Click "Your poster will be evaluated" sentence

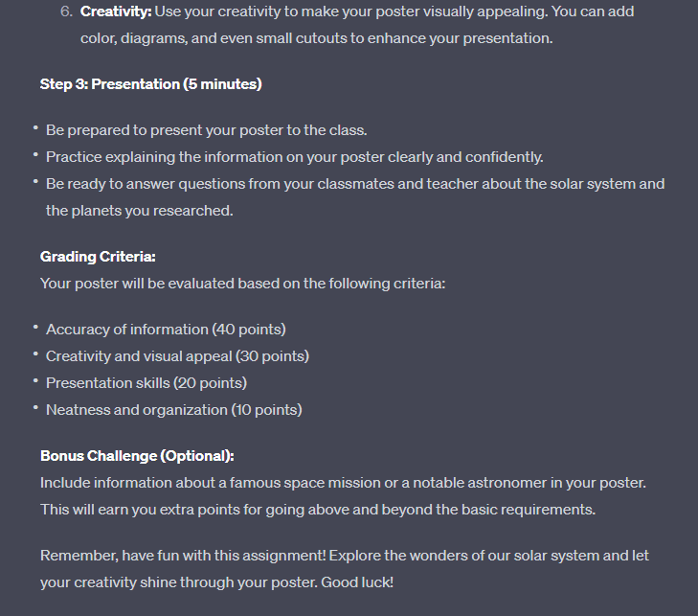242,284
